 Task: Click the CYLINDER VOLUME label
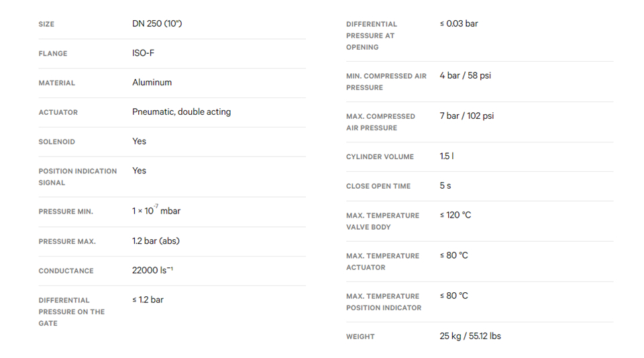tap(380, 156)
